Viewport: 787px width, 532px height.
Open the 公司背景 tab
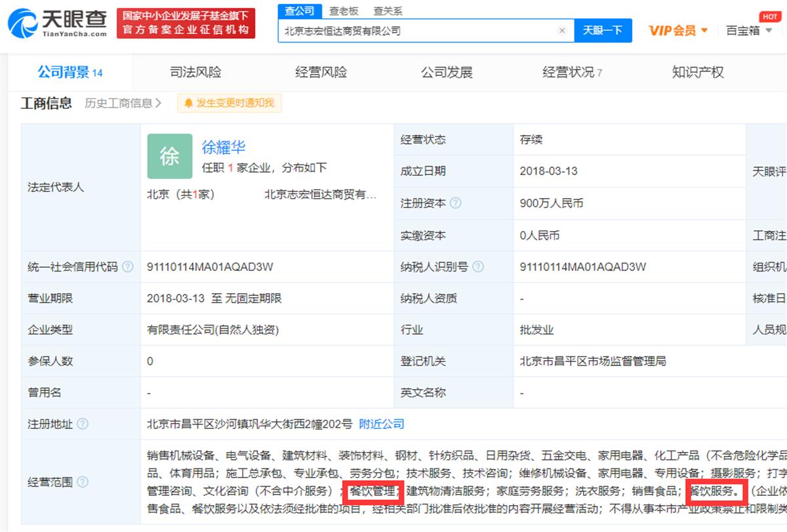point(70,72)
